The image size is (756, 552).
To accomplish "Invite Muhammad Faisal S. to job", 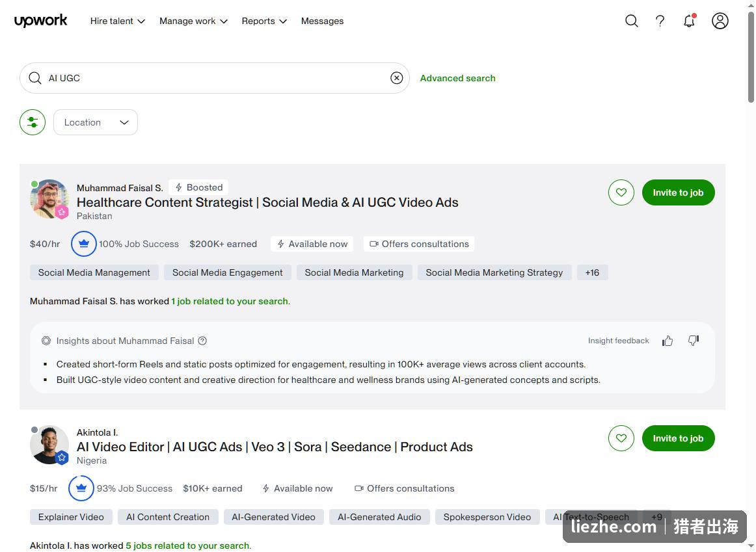I will (678, 192).
